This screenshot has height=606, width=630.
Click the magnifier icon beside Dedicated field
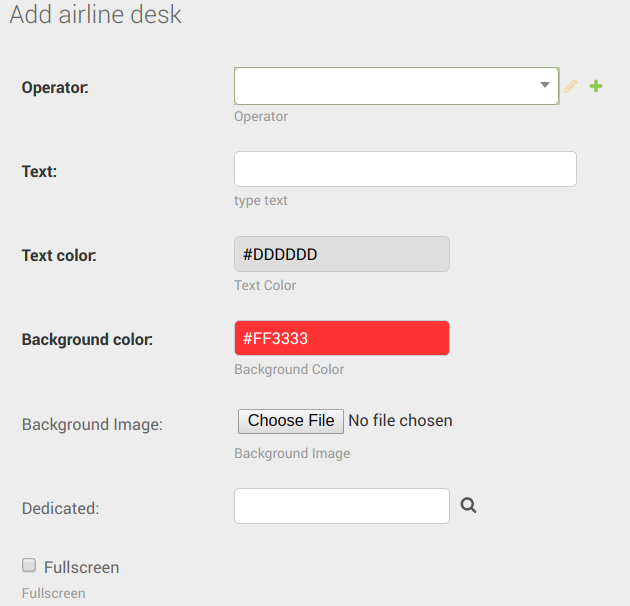468,506
